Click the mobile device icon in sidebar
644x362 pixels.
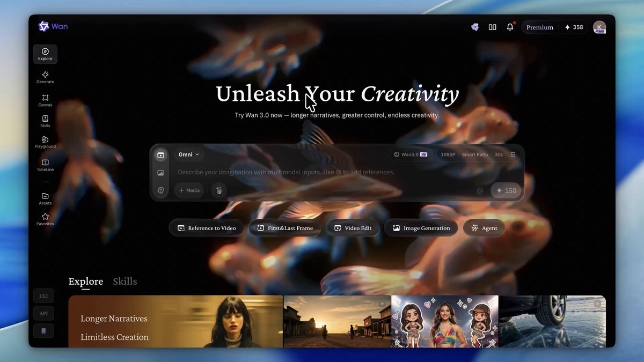[x=43, y=331]
